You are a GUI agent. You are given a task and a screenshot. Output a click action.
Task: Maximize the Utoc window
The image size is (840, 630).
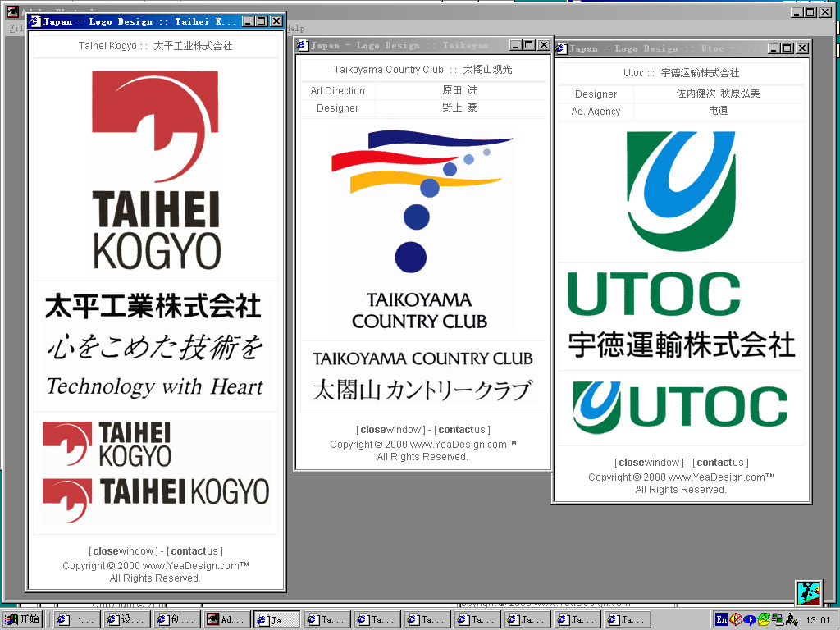click(787, 48)
